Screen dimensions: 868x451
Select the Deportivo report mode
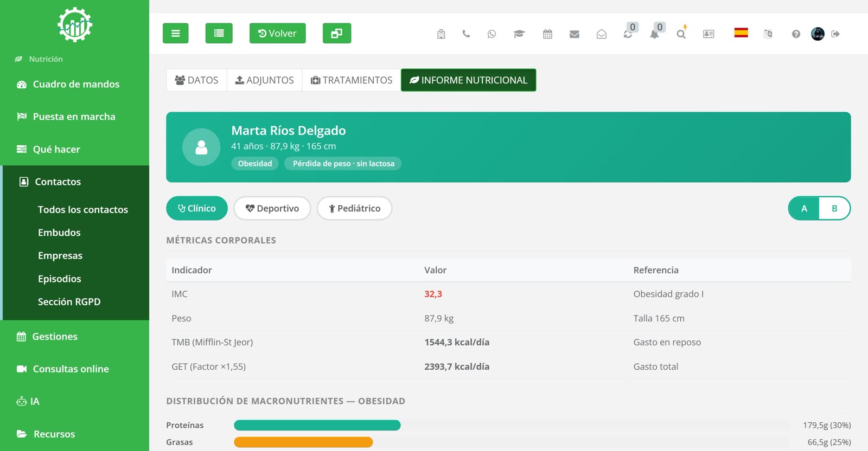click(x=272, y=208)
